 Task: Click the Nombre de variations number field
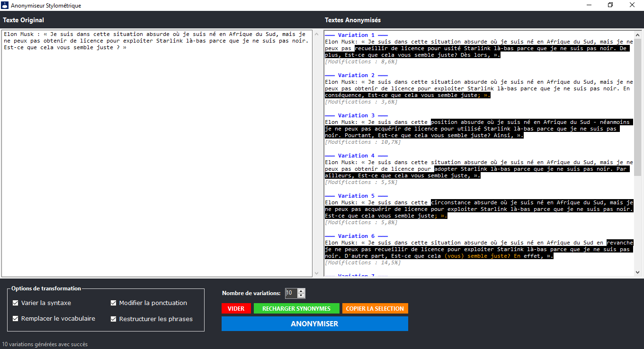click(x=291, y=293)
